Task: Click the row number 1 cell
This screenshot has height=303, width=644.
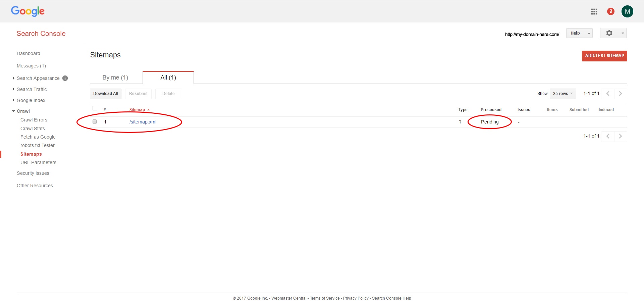Action: click(105, 122)
